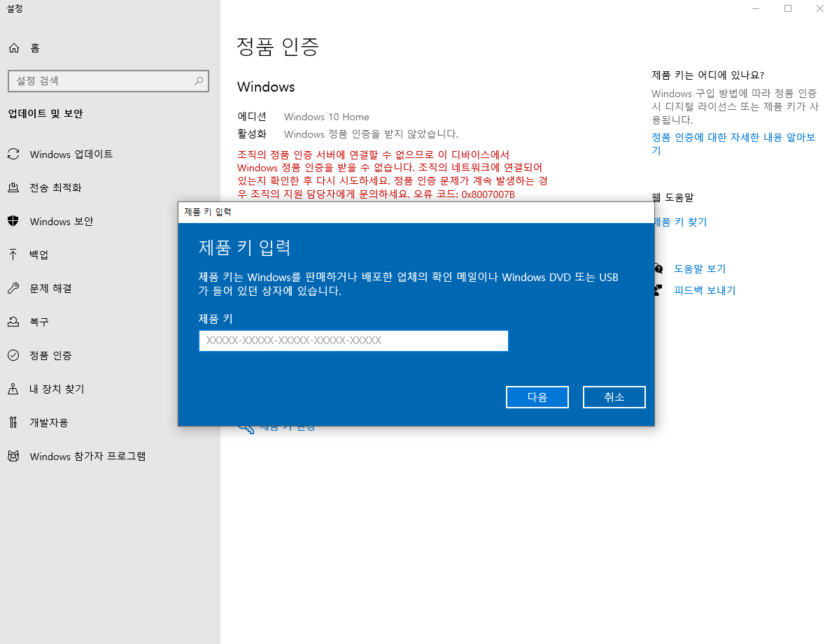Image resolution: width=832 pixels, height=644 pixels.
Task: Click the 피드백 보내기 person icon
Action: [x=658, y=290]
